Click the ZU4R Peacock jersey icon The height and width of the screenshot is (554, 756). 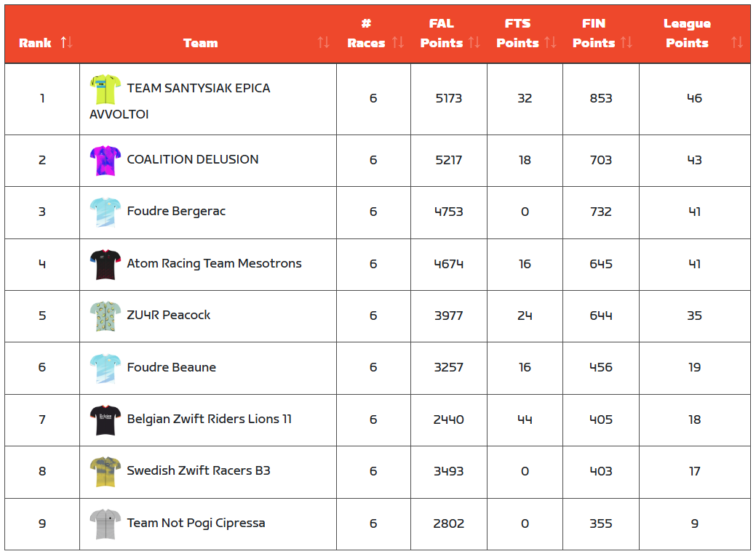(106, 316)
